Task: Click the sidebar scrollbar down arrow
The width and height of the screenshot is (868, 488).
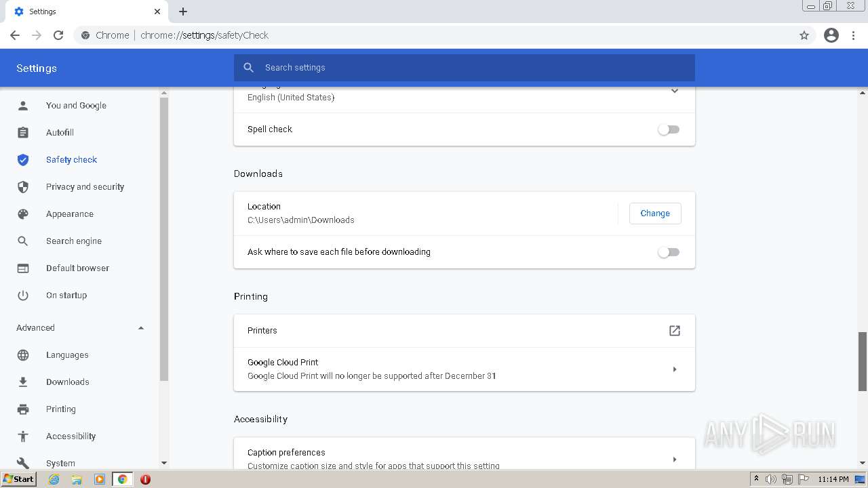Action: [x=163, y=463]
